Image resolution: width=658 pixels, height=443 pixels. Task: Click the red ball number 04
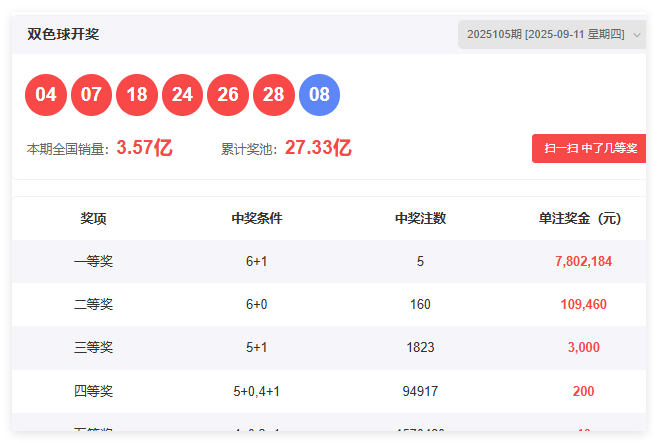pos(45,95)
